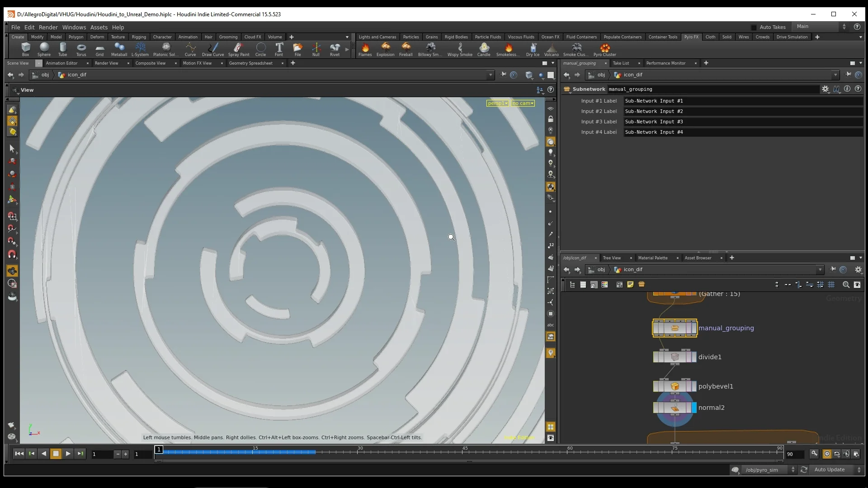Toggle the Auto Takes checkbox
This screenshot has height=488, width=868.
[754, 27]
